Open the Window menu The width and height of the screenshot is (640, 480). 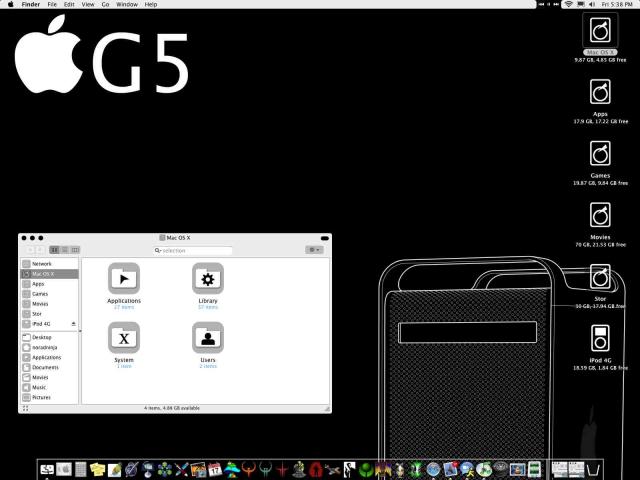click(x=127, y=4)
